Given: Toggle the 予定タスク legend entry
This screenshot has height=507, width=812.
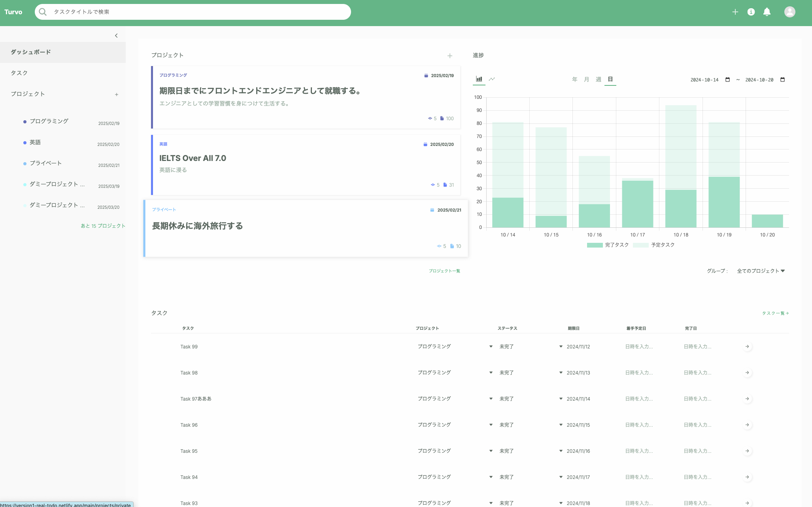Looking at the screenshot, I should click(654, 245).
